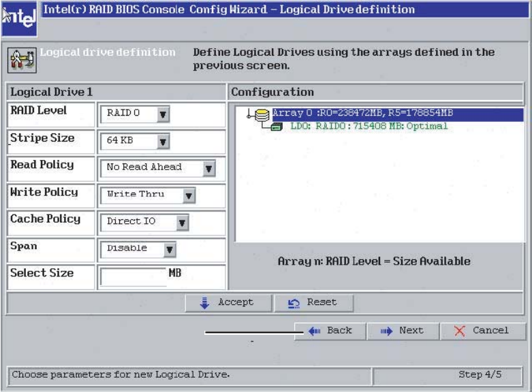
Task: Click 'Choose parameters for new Logical Drive' status text
Action: [x=121, y=375]
